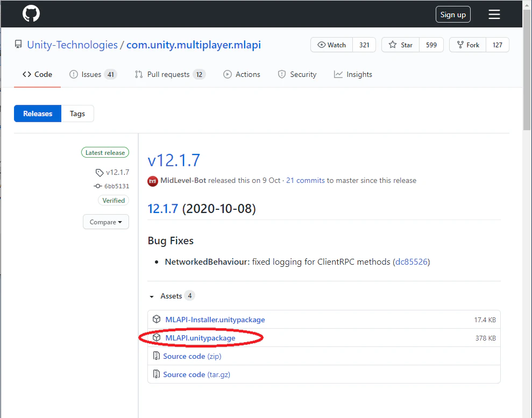This screenshot has height=418, width=532.
Task: Watch this repository
Action: click(331, 45)
